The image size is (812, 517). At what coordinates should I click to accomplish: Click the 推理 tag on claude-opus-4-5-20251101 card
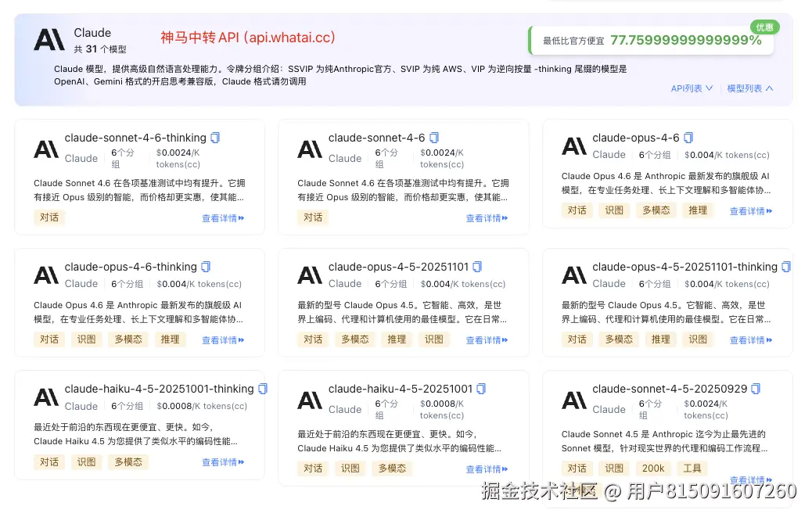click(397, 339)
